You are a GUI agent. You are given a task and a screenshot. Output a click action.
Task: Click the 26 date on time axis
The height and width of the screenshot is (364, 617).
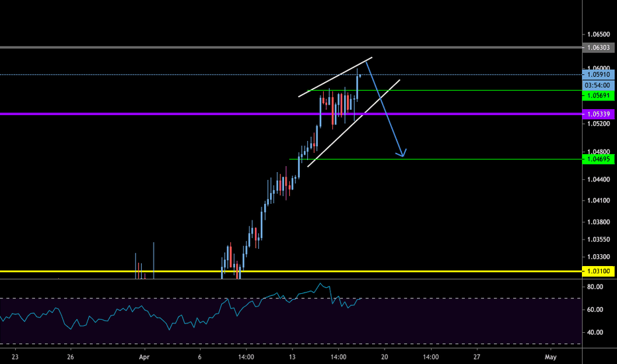click(70, 357)
